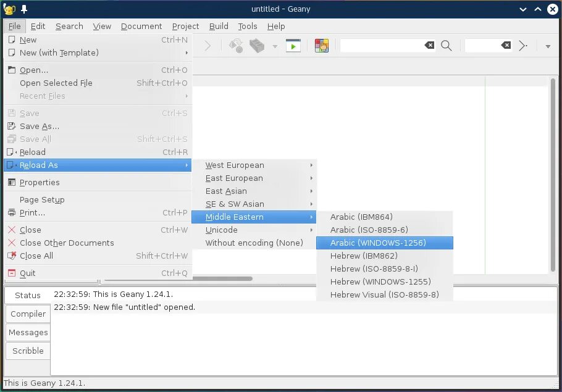Screen dimensions: 562x392
Task: Choose Open Selected File menu entry
Action: point(98,83)
